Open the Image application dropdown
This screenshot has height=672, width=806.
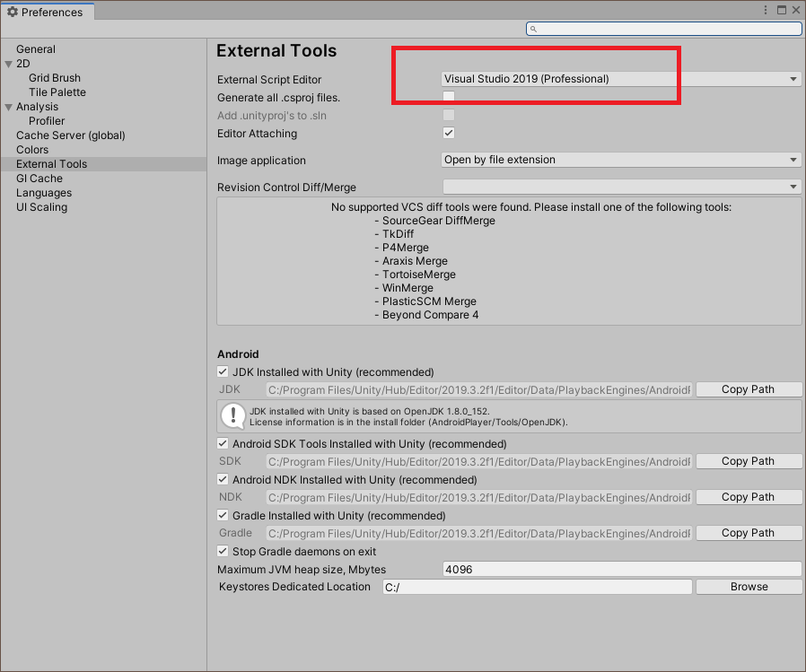(621, 160)
